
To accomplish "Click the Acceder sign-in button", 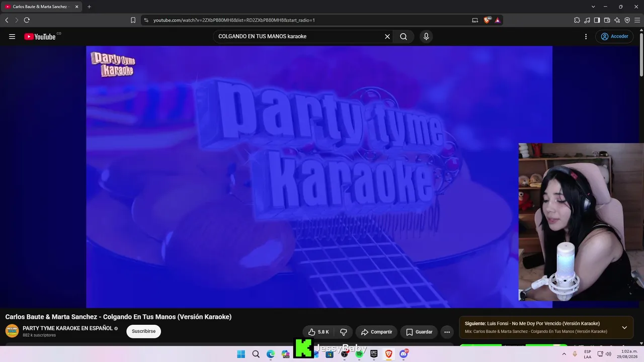I will [x=614, y=36].
